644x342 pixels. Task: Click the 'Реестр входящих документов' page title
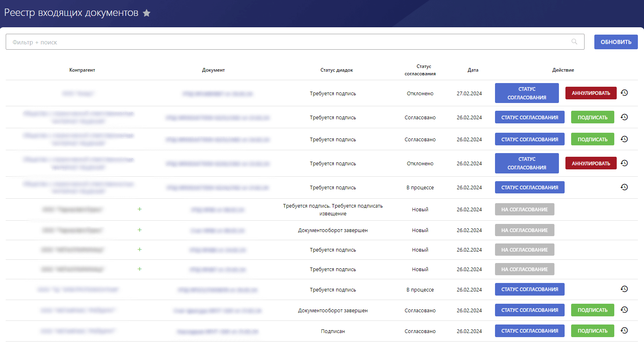tap(71, 13)
